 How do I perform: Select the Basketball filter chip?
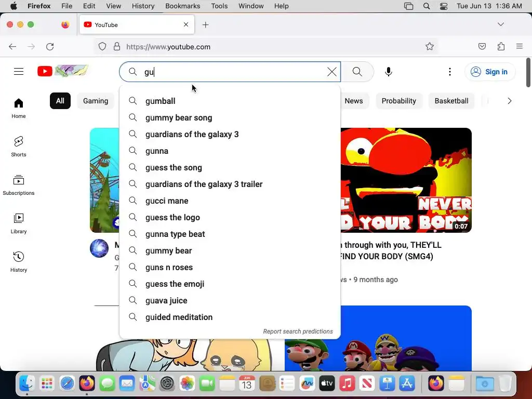click(x=451, y=101)
